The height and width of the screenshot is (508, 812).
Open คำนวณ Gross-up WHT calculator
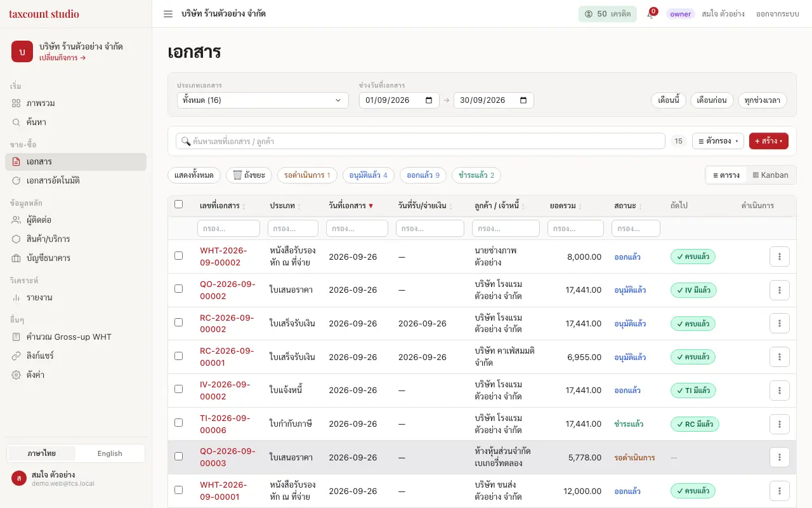pyautogui.click(x=76, y=337)
